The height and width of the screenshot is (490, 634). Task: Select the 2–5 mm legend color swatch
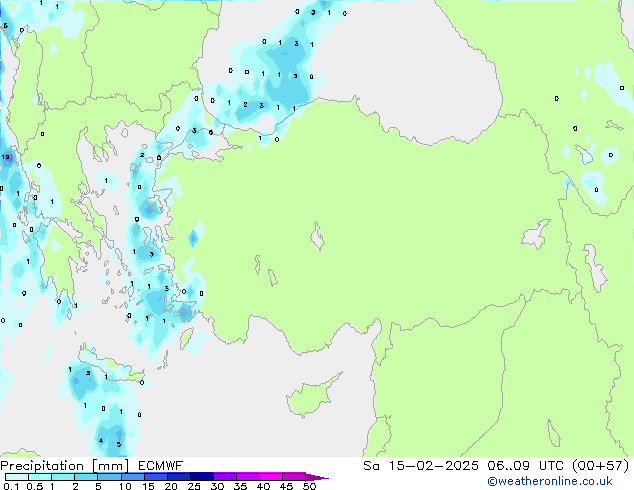86,477
